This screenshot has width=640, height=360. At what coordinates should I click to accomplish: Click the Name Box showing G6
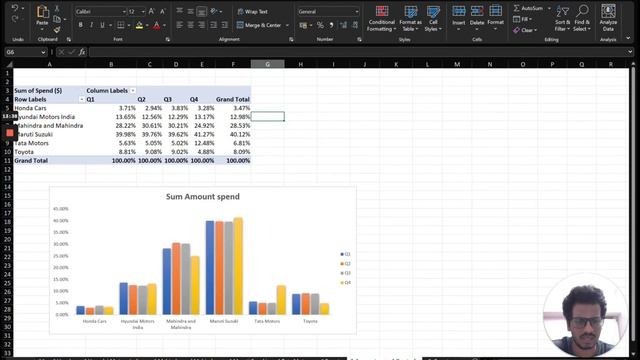pos(25,52)
